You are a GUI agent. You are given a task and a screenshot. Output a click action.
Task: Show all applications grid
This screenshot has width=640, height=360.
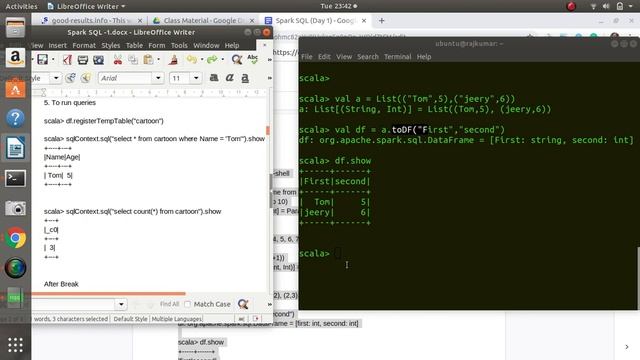pyautogui.click(x=15, y=345)
